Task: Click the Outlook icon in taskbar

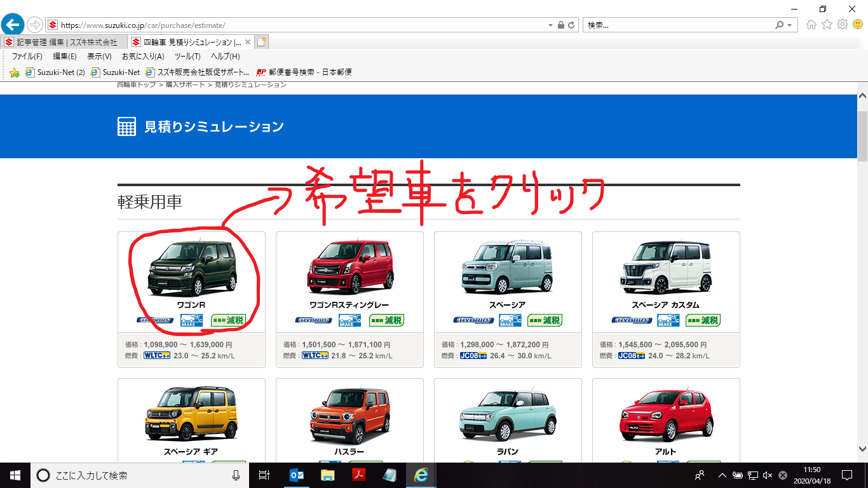Action: (x=297, y=475)
